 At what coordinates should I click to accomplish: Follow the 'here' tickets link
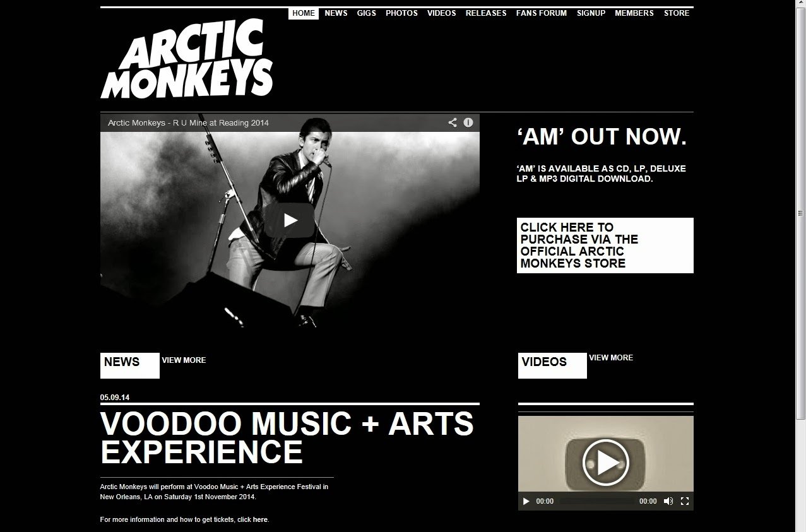tap(260, 520)
